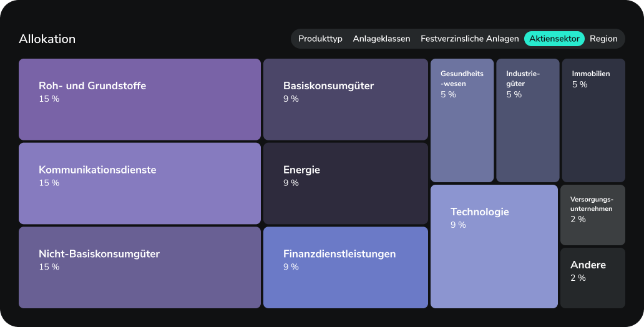Click the 15 % value under Kommunikationsdienste
644x327 pixels.
(x=49, y=183)
